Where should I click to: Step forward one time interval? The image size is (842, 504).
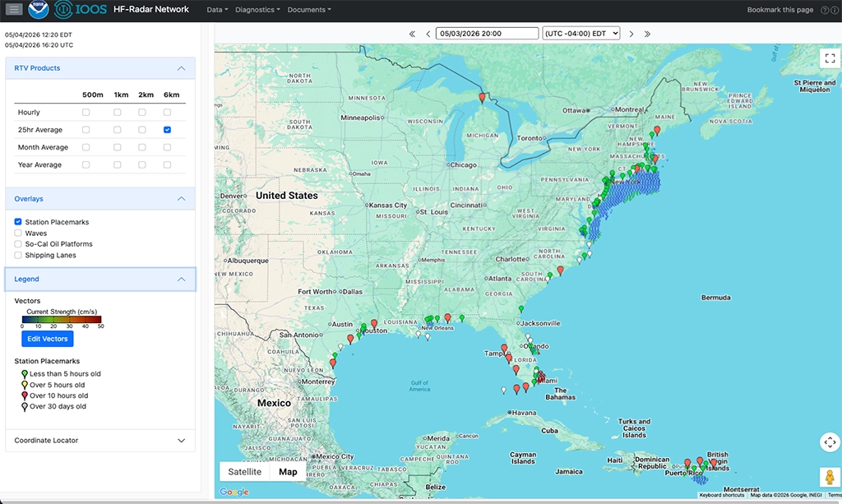[631, 34]
